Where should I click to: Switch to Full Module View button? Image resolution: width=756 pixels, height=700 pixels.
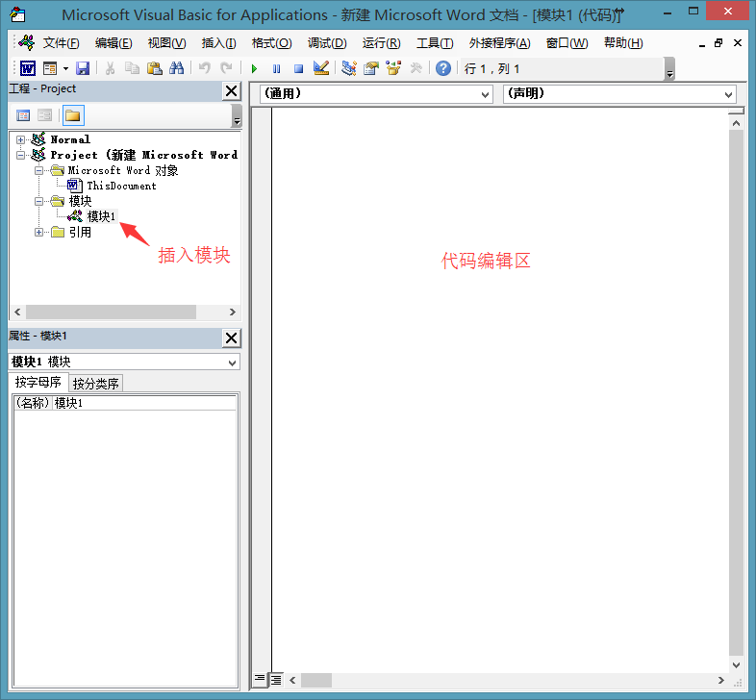click(x=276, y=680)
